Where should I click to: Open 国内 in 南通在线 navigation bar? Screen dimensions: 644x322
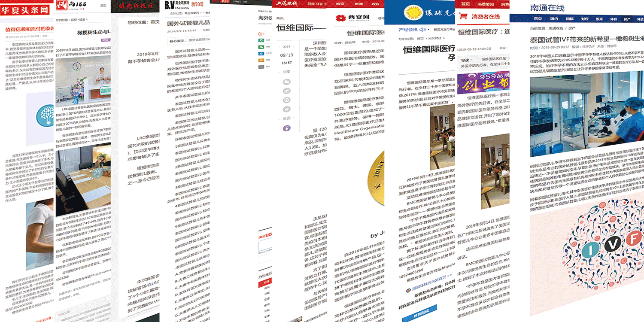point(554,19)
